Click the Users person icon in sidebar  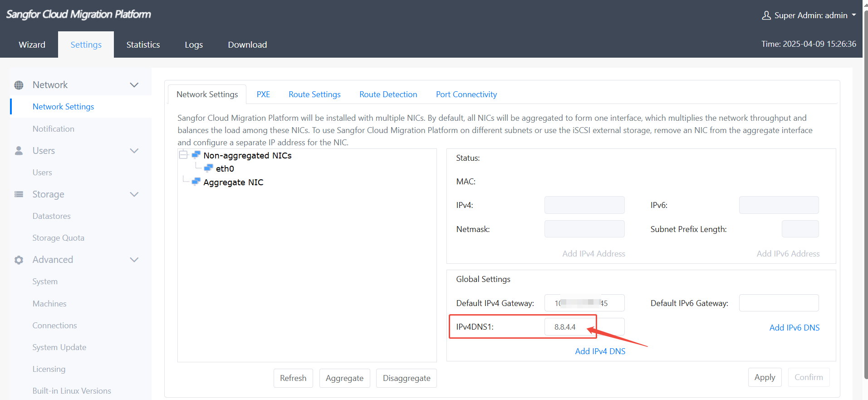click(x=19, y=151)
